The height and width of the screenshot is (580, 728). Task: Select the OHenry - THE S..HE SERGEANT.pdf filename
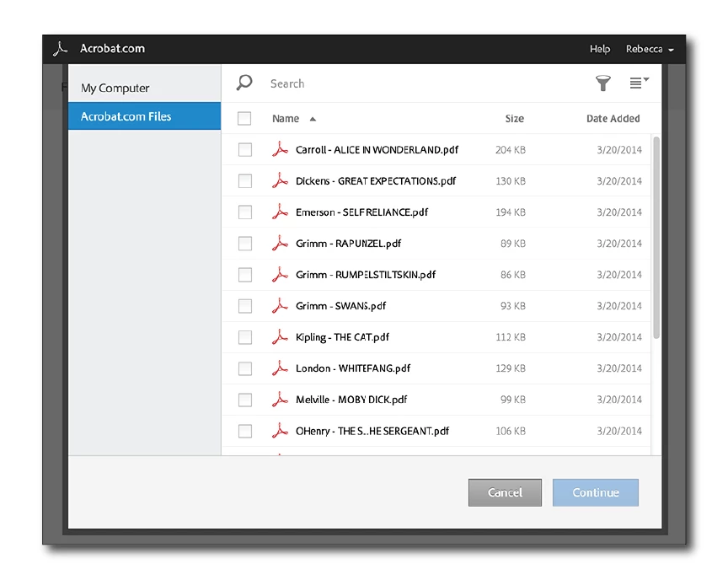[372, 431]
